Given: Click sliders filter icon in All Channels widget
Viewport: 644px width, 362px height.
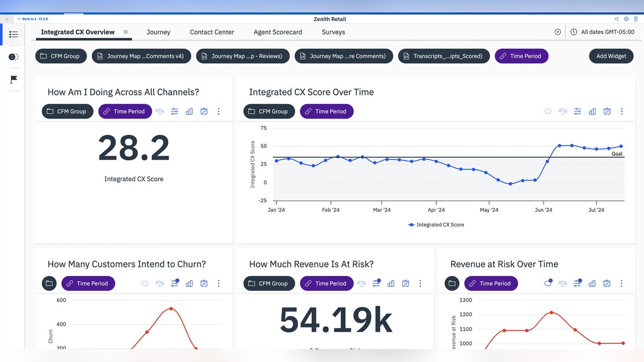Looking at the screenshot, I should (174, 112).
